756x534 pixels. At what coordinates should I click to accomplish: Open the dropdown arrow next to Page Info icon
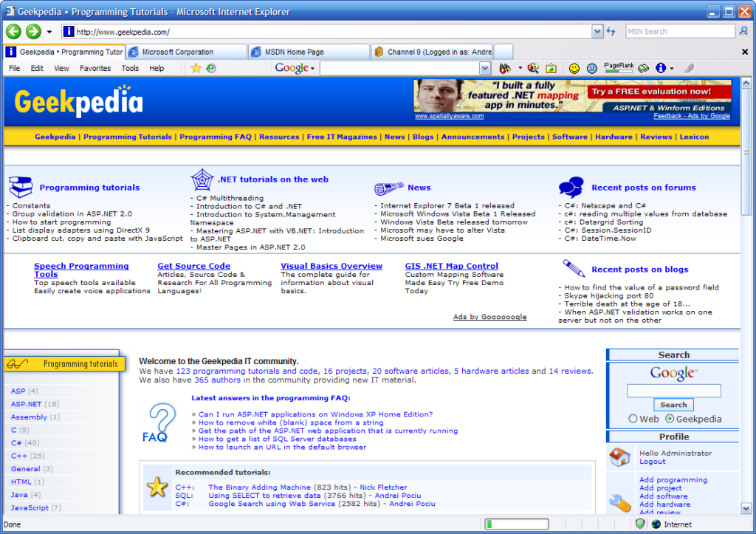(672, 69)
